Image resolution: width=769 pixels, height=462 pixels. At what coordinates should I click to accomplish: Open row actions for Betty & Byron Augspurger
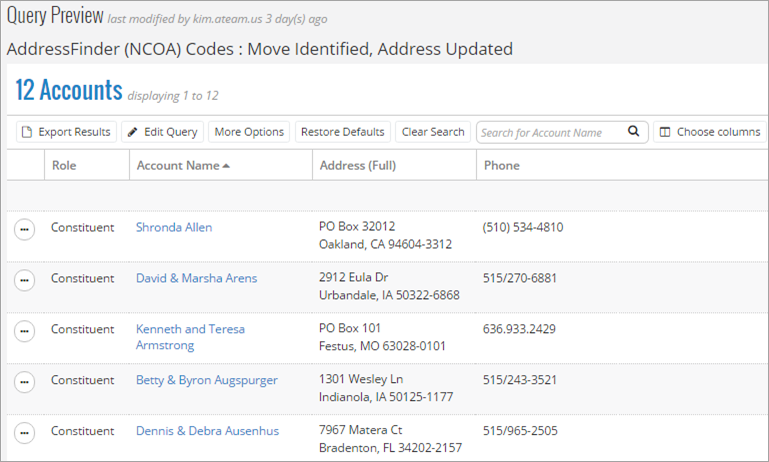pyautogui.click(x=24, y=382)
